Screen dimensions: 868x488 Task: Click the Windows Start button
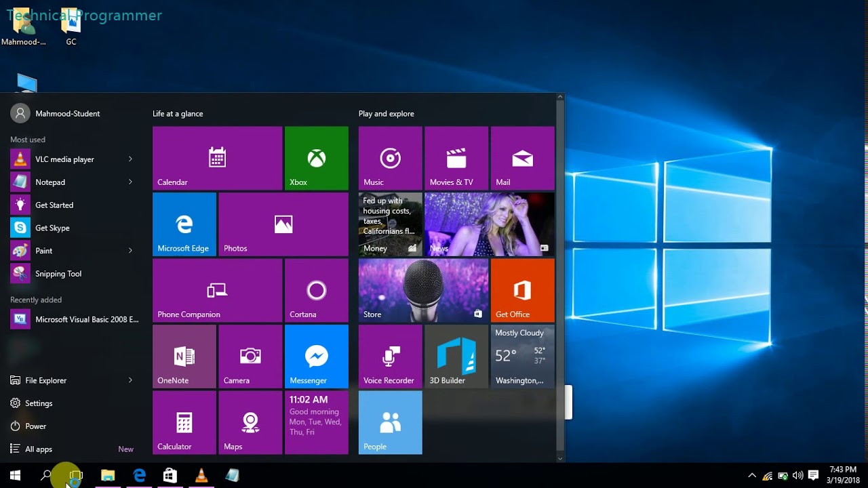point(15,476)
